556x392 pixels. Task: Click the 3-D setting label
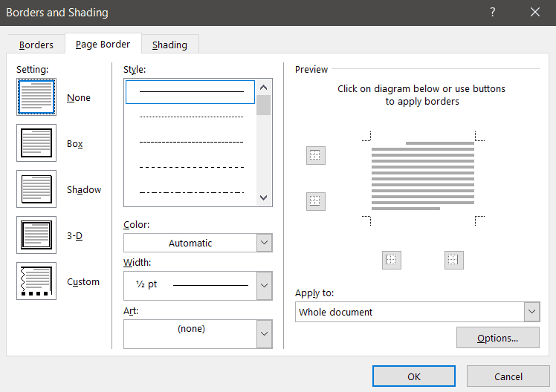(75, 236)
